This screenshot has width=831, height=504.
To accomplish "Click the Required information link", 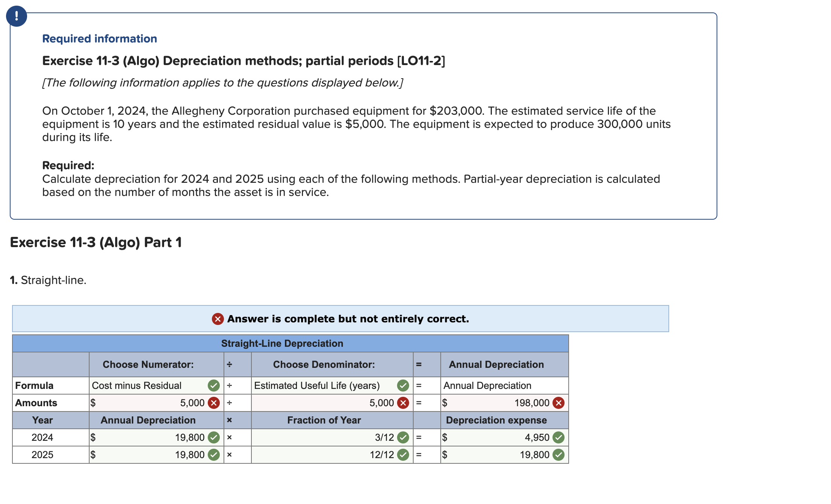I will pyautogui.click(x=99, y=38).
